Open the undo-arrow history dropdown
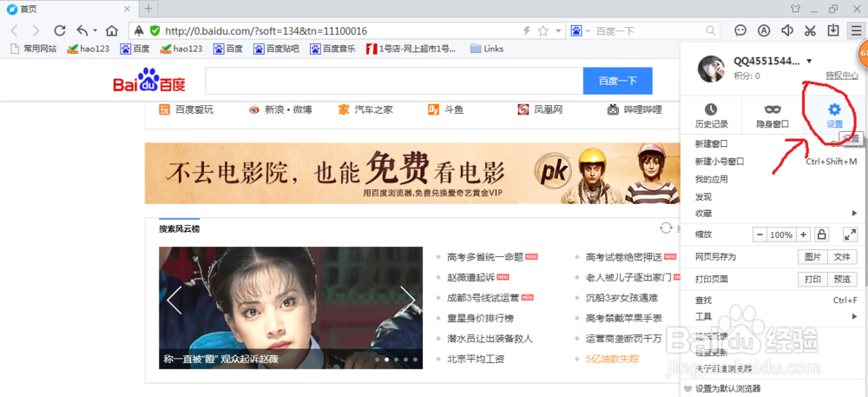868x397 pixels. pos(95,31)
